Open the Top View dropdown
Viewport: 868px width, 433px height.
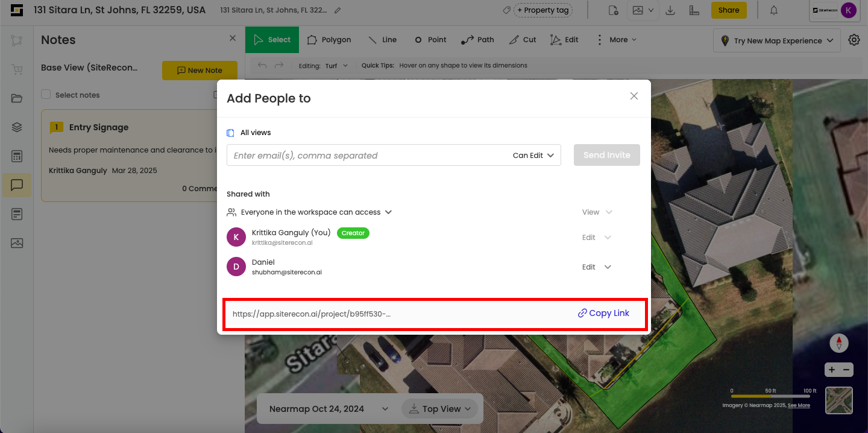439,409
